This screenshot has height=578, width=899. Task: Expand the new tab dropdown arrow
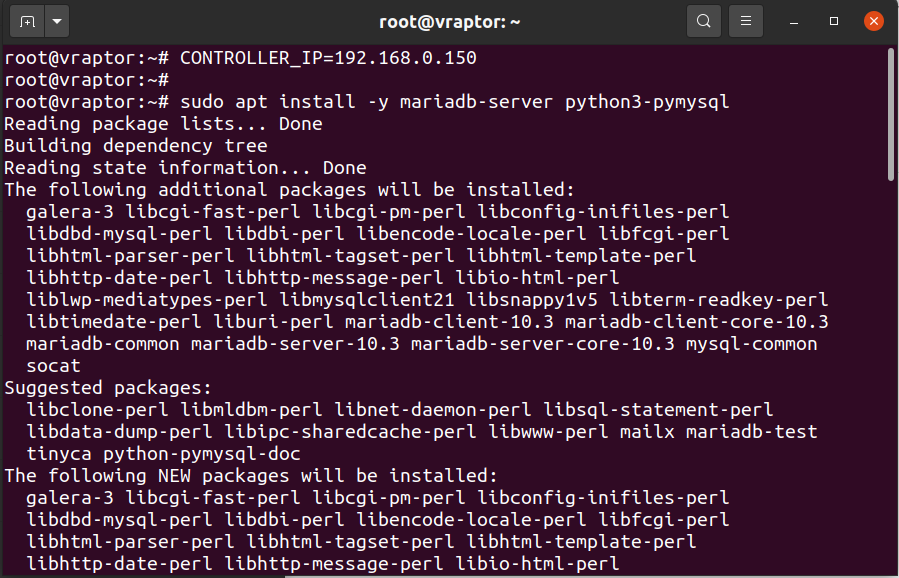click(x=57, y=22)
